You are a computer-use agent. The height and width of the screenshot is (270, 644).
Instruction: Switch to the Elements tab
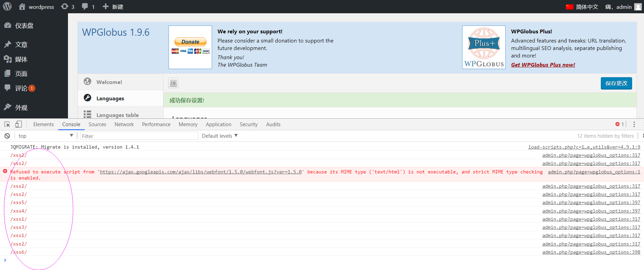pos(43,124)
